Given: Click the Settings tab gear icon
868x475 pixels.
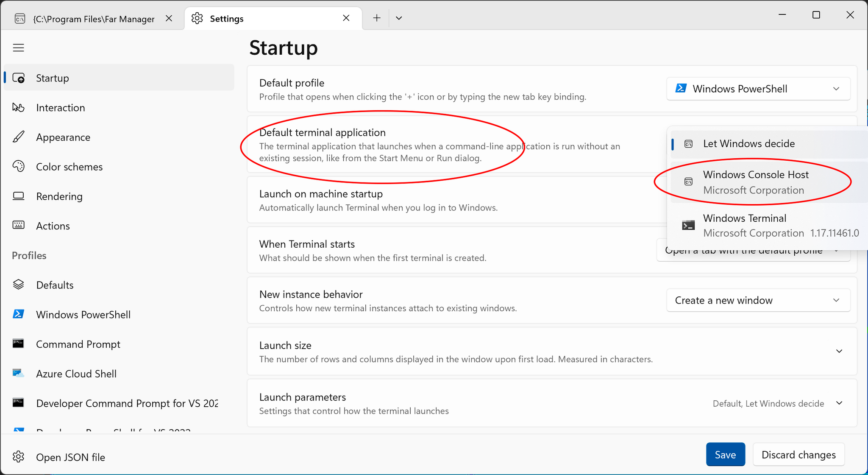Looking at the screenshot, I should tap(197, 18).
